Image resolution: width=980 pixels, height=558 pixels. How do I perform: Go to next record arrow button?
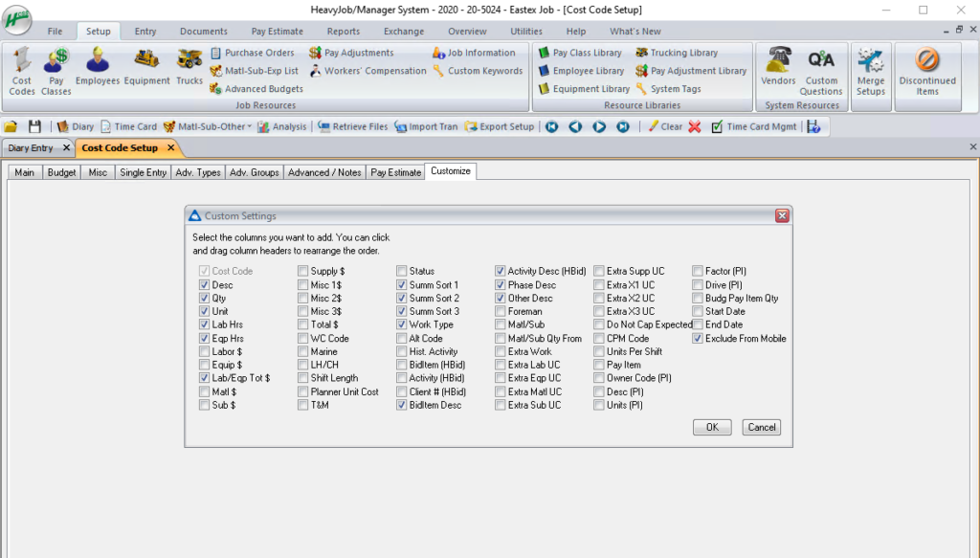click(599, 126)
